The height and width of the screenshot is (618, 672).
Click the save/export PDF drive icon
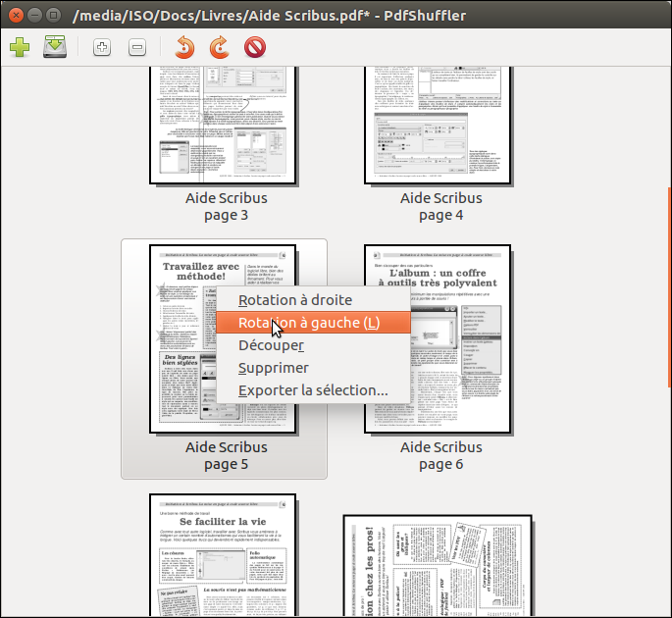55,47
